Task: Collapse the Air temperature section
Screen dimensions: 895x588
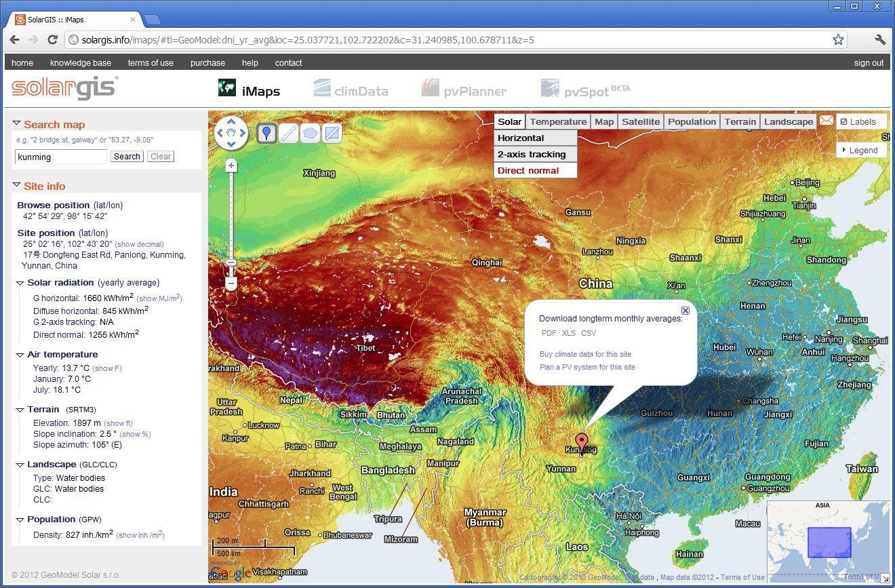Action: coord(20,355)
